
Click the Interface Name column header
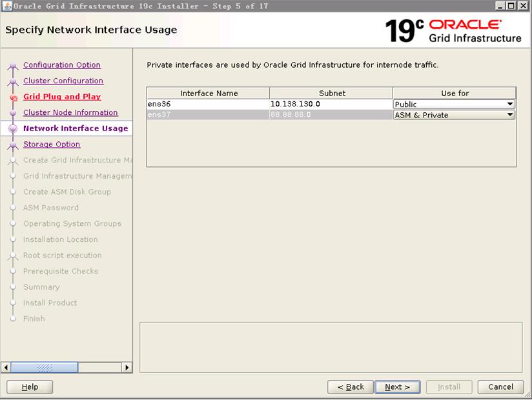209,93
